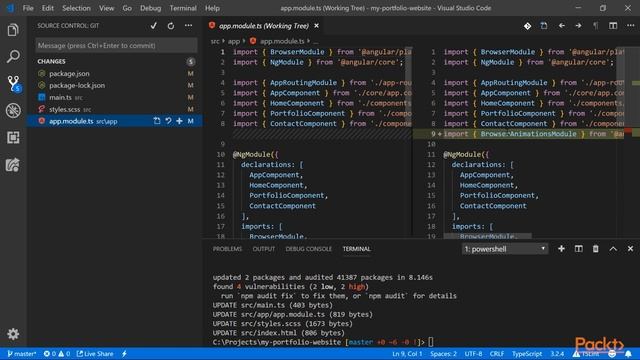Open the Live Share activity bar icon
This screenshot has width=640, height=360.
(13, 165)
